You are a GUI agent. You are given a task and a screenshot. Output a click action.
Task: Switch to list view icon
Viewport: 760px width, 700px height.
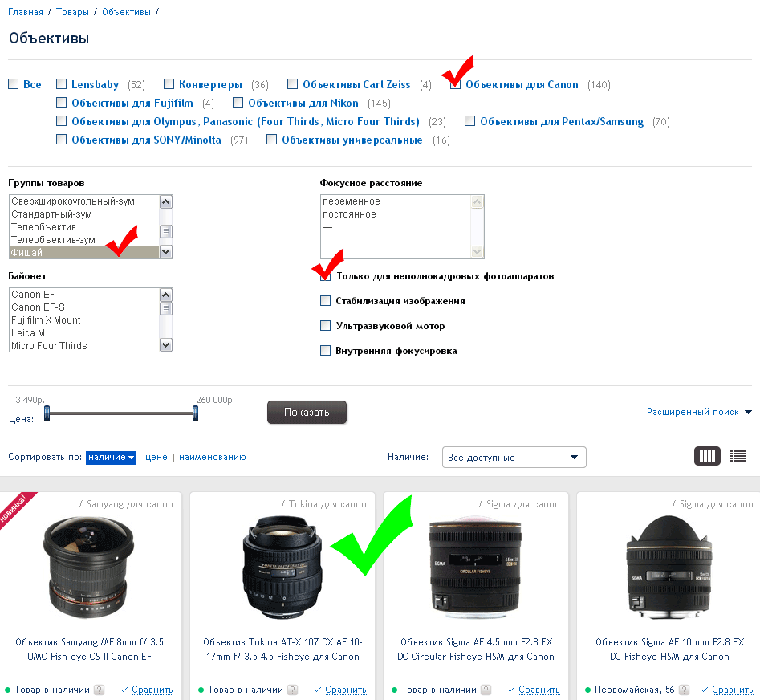pyautogui.click(x=738, y=456)
